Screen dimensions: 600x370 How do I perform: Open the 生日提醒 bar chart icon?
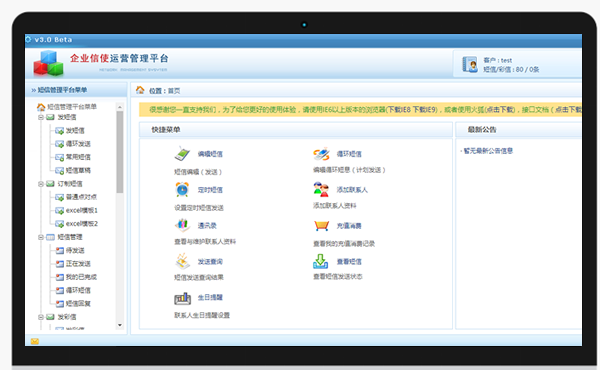(183, 298)
